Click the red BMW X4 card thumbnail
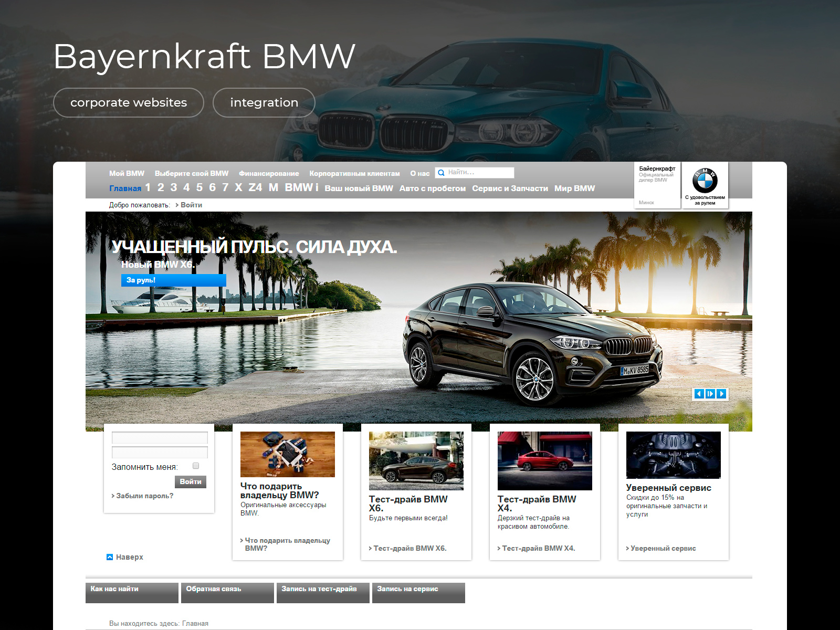Screen dimensions: 840x630 click(x=544, y=459)
